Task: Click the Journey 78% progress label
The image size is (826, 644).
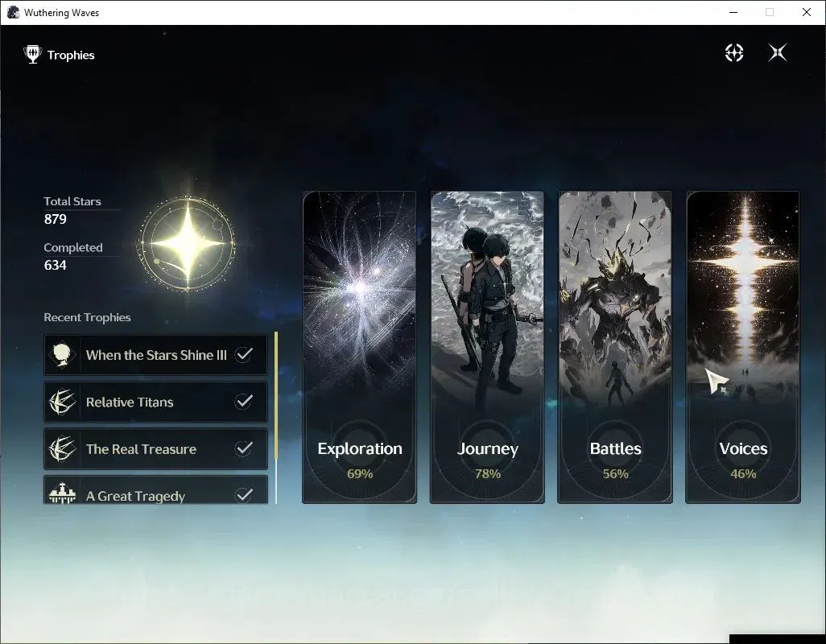Action: tap(487, 474)
